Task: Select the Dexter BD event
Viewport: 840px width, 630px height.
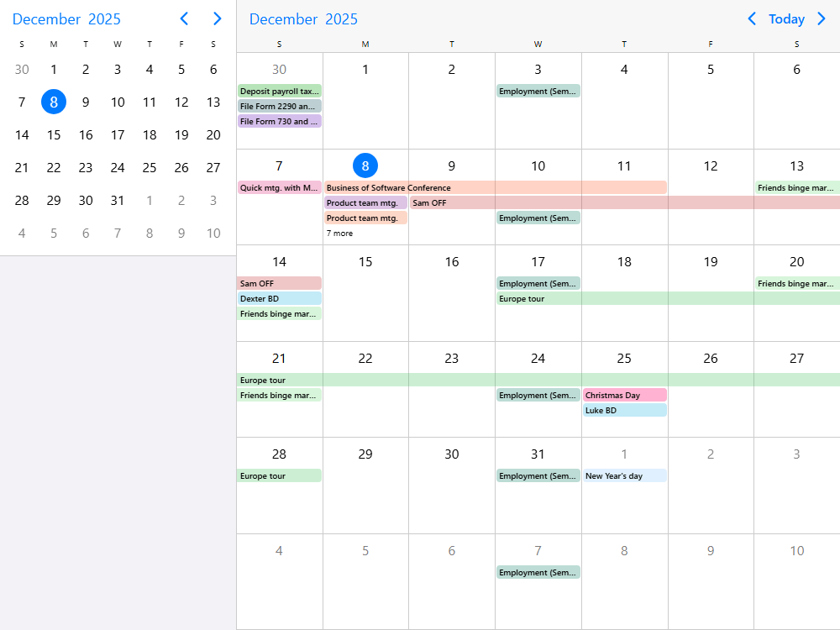Action: tap(279, 298)
